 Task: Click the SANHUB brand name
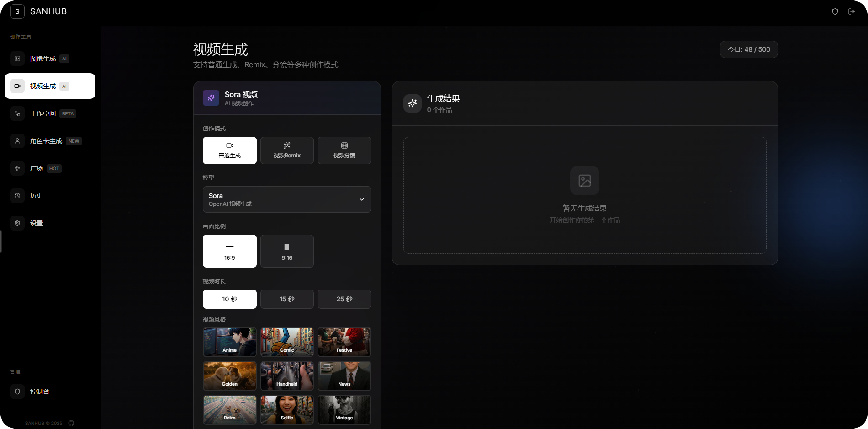pyautogui.click(x=48, y=11)
